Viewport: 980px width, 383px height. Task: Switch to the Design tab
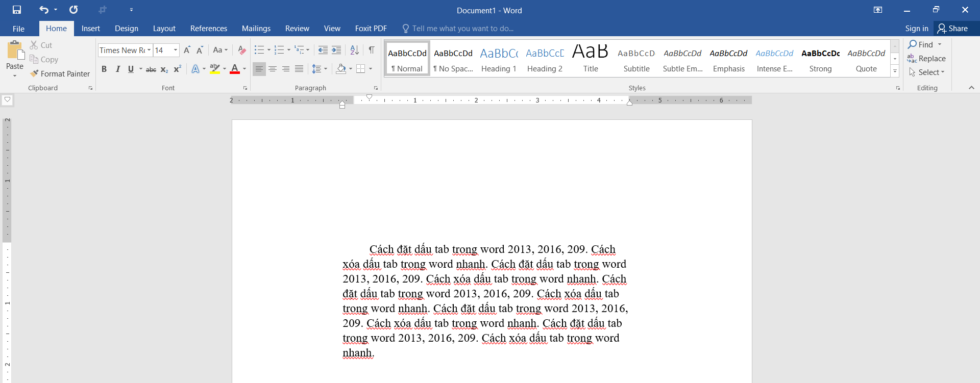click(126, 29)
